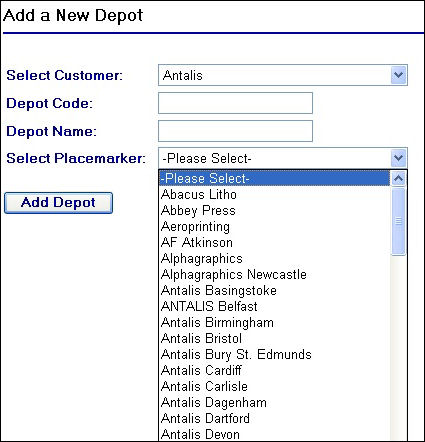Select Antalis Bristol entry
This screenshot has width=425, height=442.
(x=274, y=338)
